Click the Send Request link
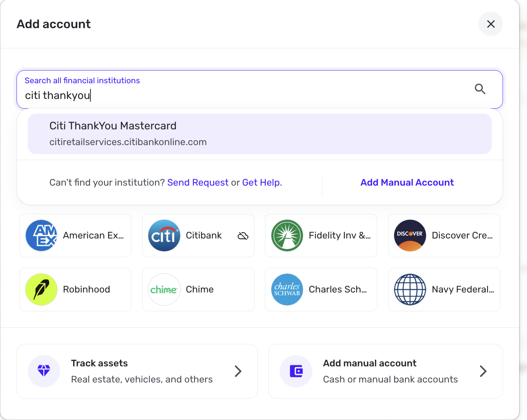This screenshot has height=420, width=527. [198, 183]
